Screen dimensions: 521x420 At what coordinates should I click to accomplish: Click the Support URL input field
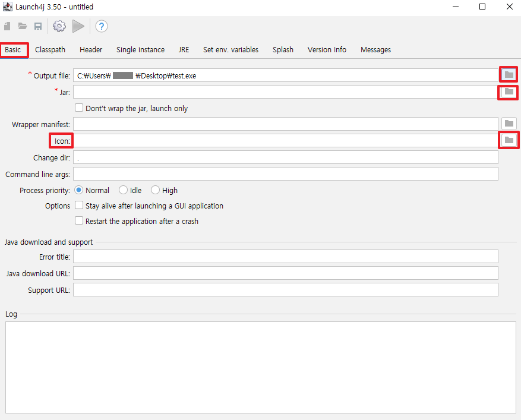pyautogui.click(x=286, y=290)
